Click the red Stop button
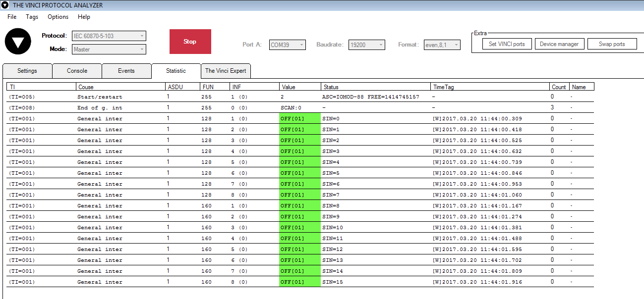The image size is (644, 299). (x=190, y=42)
